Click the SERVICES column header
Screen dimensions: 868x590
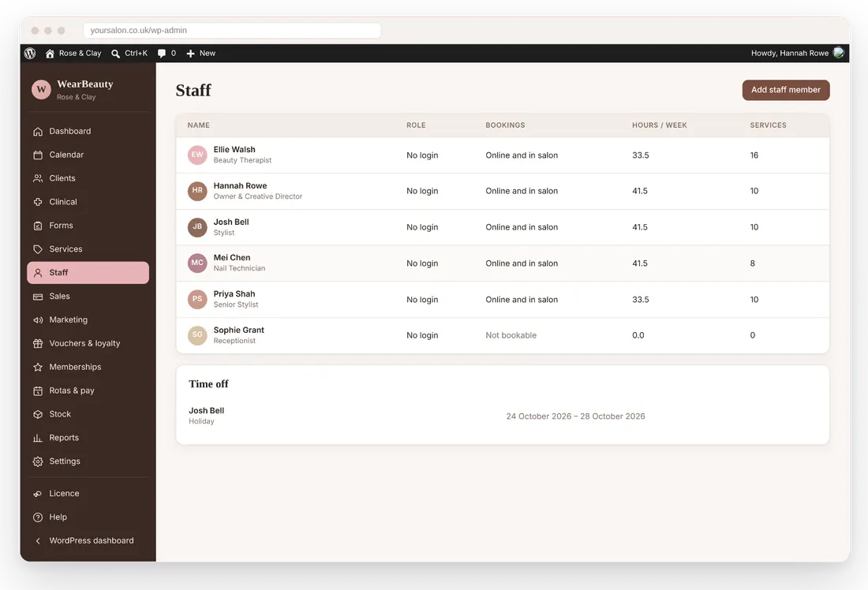768,125
